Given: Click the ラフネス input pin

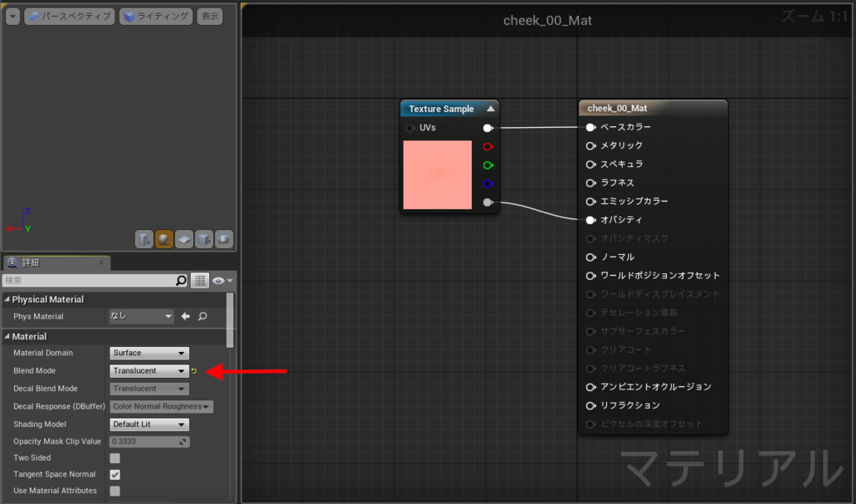Looking at the screenshot, I should click(590, 183).
